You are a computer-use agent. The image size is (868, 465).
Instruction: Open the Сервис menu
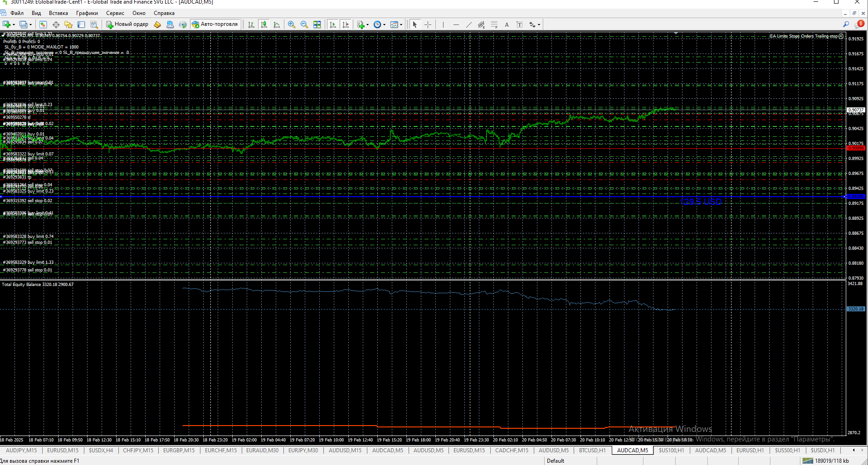click(x=115, y=13)
